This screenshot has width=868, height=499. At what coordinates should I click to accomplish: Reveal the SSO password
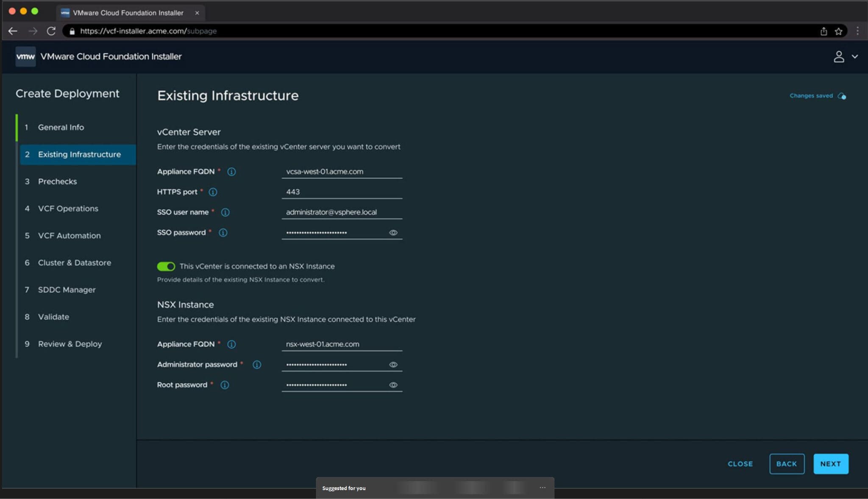tap(393, 232)
